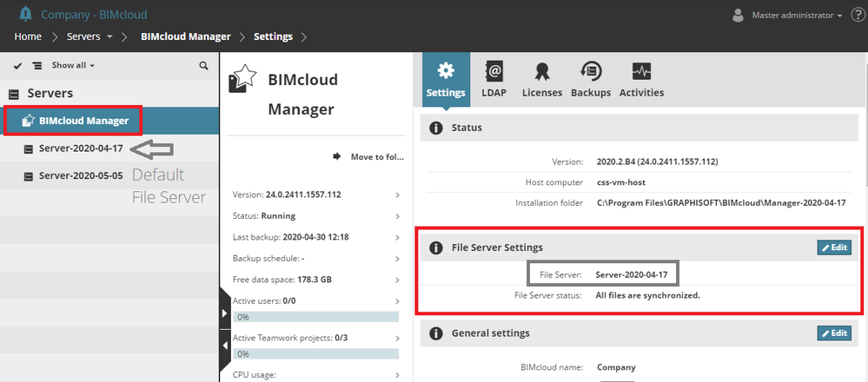Click the Activities pulse monitor icon

(x=641, y=71)
